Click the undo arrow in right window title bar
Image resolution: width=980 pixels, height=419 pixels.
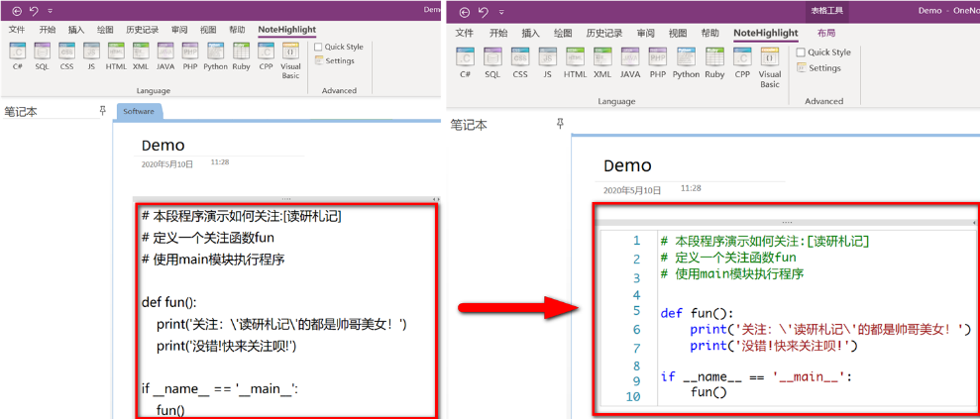pyautogui.click(x=483, y=11)
